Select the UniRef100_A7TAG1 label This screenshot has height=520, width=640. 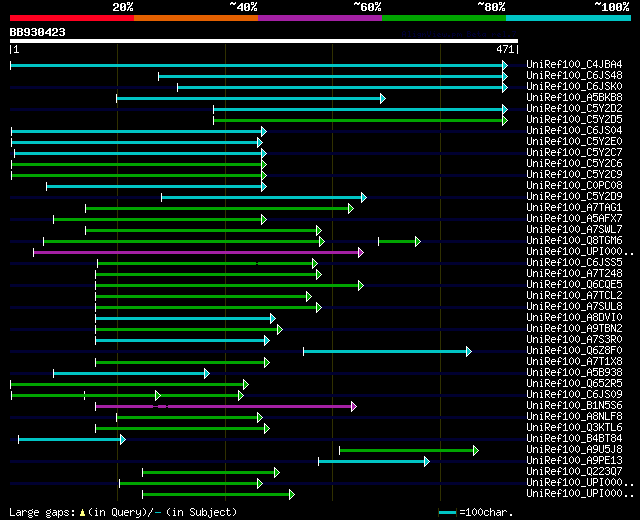574,208
